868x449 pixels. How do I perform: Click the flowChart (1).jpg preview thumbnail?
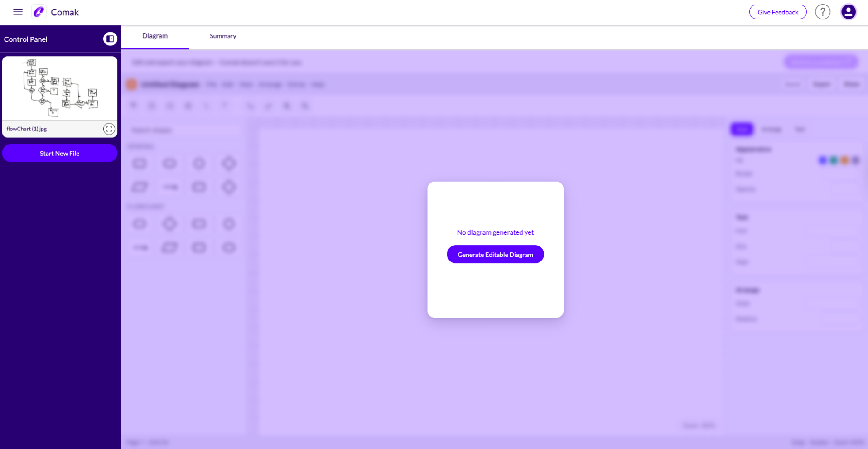pos(59,88)
